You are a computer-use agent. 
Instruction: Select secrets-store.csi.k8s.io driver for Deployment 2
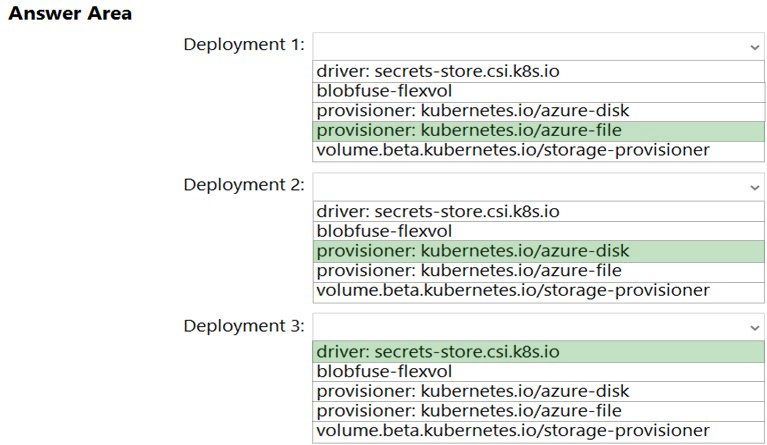click(x=438, y=212)
